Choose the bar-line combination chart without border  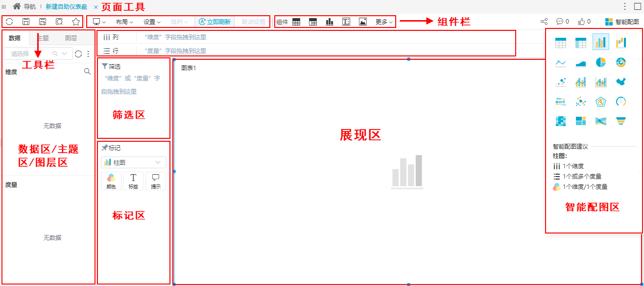pos(581,82)
